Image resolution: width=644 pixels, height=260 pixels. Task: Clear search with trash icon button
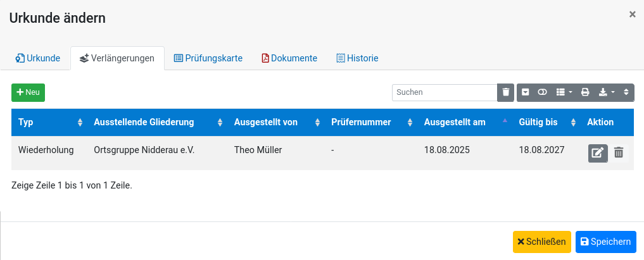click(x=506, y=92)
